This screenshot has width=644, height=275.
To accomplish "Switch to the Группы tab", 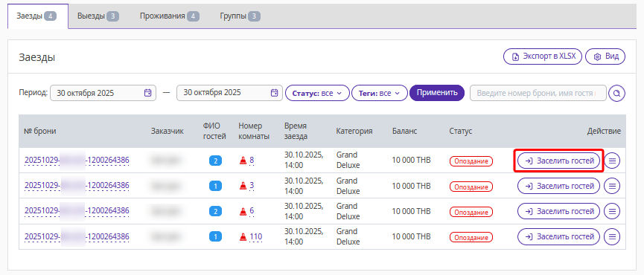I will click(x=240, y=16).
